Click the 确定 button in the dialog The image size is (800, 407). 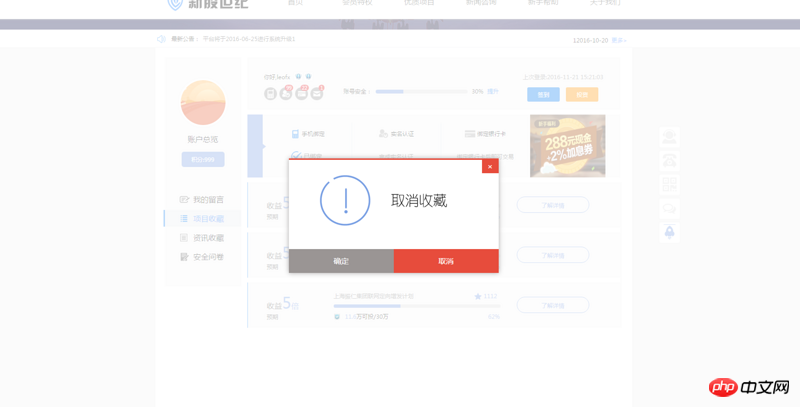(341, 261)
